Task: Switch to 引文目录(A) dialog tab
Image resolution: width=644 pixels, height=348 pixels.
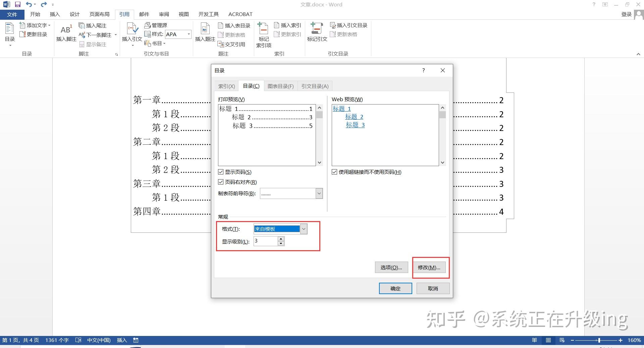Action: point(315,86)
